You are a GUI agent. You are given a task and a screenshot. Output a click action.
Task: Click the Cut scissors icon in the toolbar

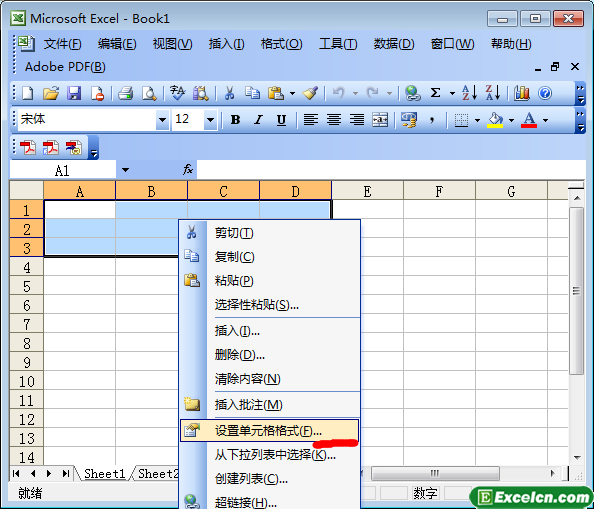tap(229, 93)
